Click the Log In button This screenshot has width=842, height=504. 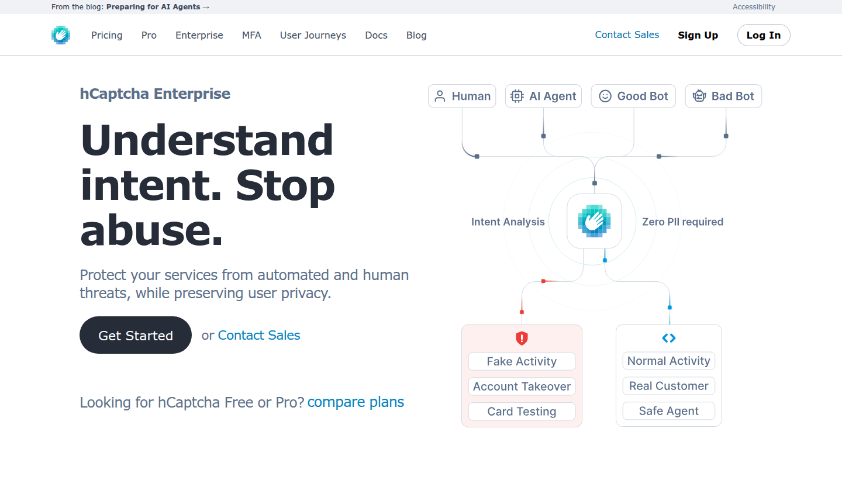coord(764,35)
